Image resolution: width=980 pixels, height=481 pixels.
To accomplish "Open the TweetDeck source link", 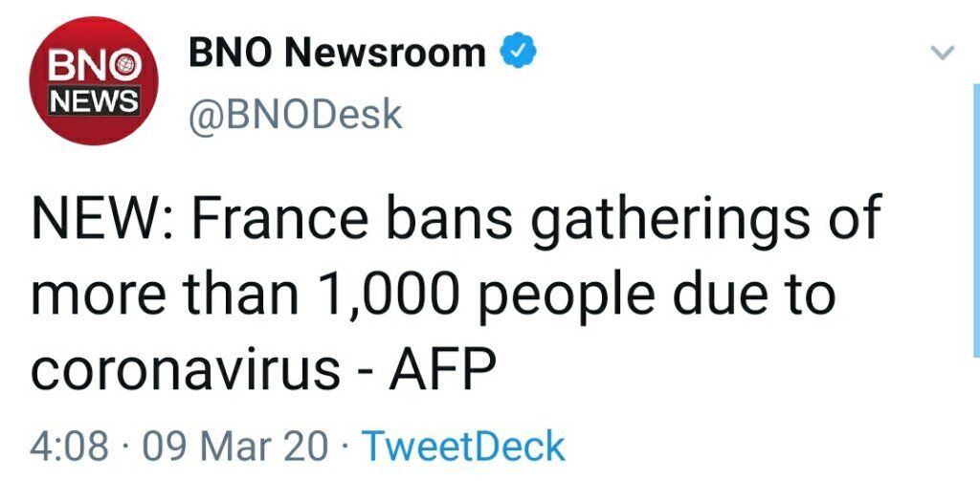I will (464, 446).
